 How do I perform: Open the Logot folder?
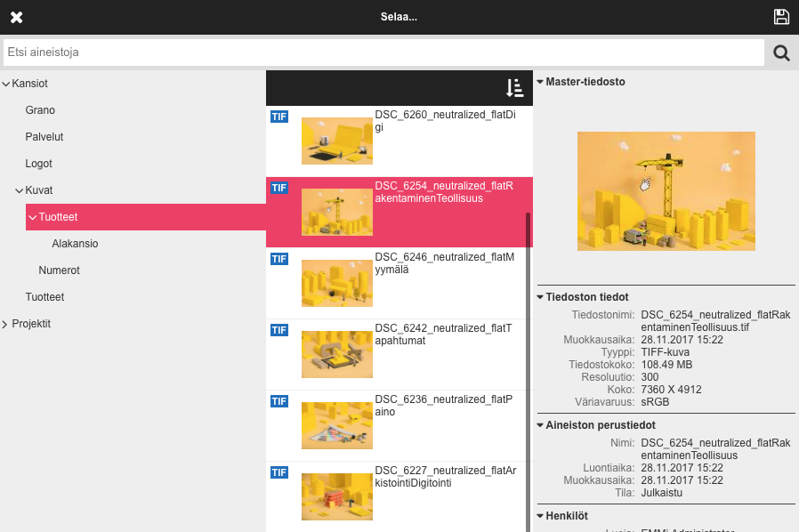click(x=39, y=164)
